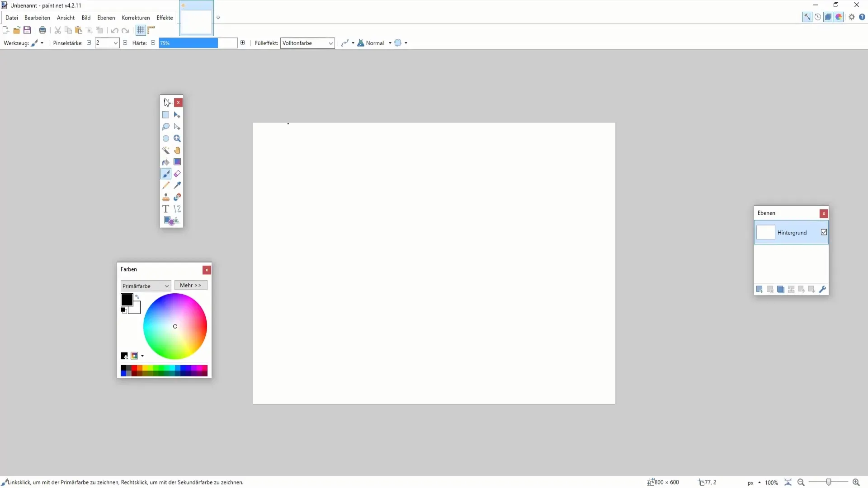Select the Recolor tool
The height and width of the screenshot is (488, 868).
point(177,197)
